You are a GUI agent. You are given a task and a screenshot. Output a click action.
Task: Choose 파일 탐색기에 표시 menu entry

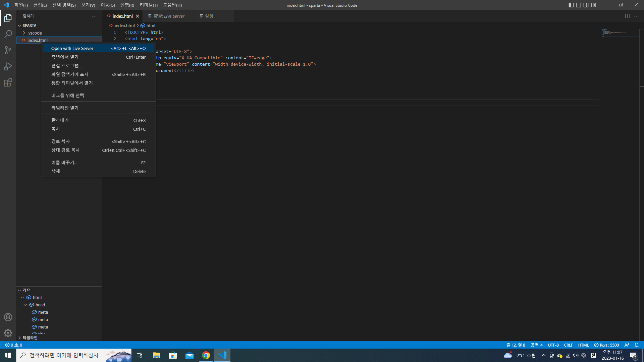(98, 74)
